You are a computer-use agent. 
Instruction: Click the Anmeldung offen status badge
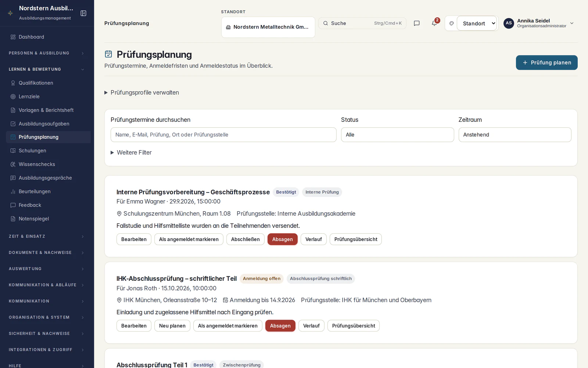[x=262, y=279]
